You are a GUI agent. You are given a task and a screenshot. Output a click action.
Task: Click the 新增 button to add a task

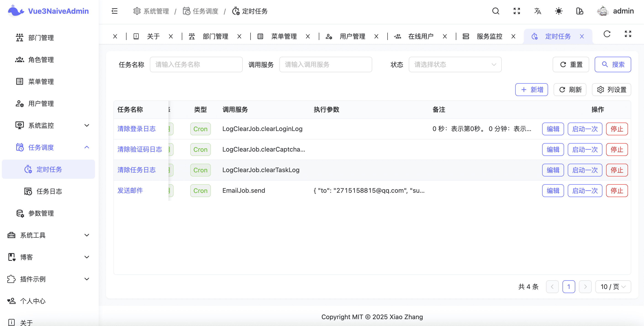(531, 90)
